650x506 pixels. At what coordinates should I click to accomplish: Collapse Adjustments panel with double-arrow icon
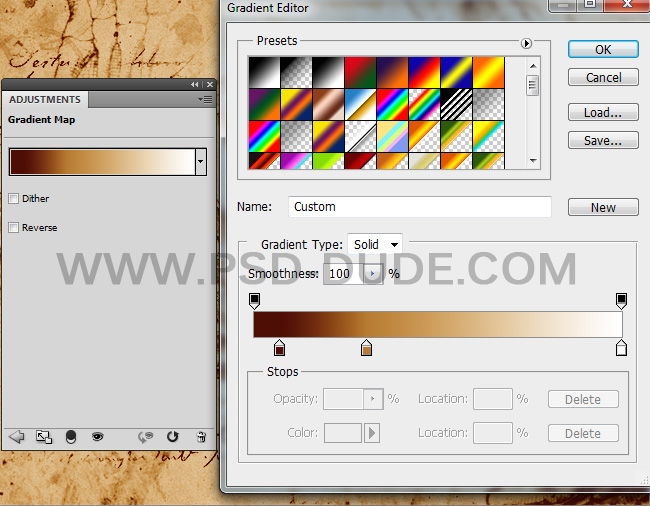tap(194, 85)
